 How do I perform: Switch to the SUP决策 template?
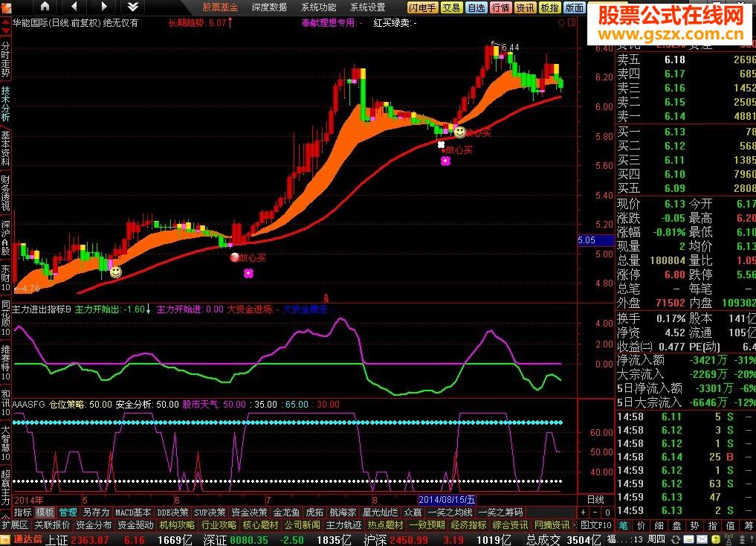click(x=210, y=513)
